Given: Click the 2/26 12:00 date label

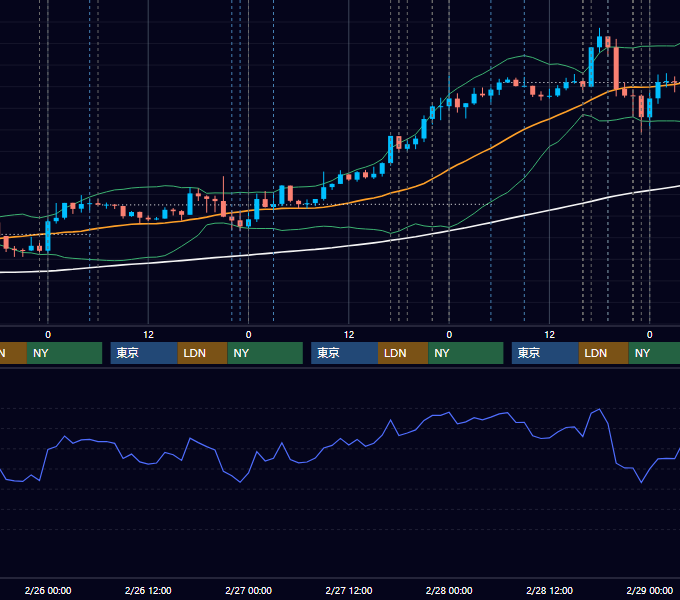Looking at the screenshot, I should pos(148,590).
